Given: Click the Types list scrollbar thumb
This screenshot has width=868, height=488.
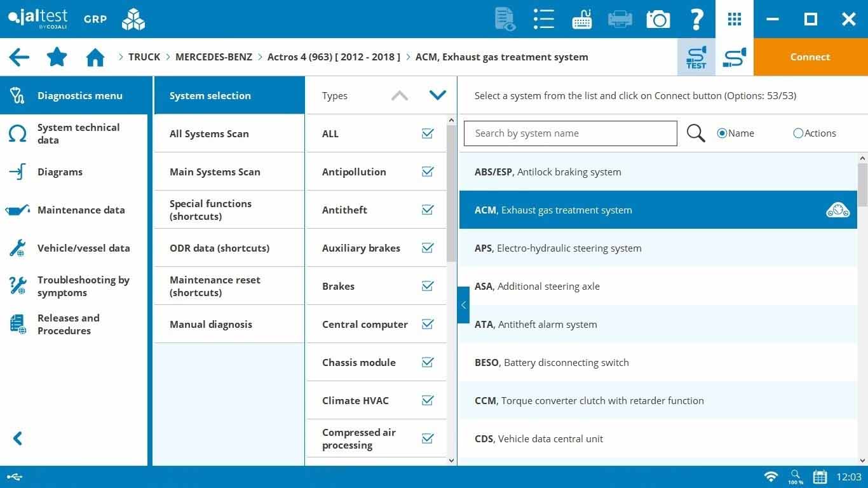Looking at the screenshot, I should tap(452, 193).
